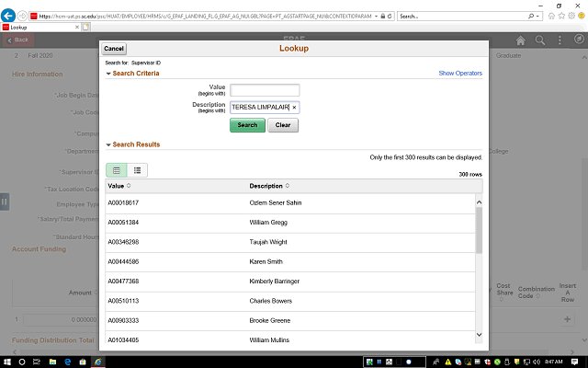Click the results list scrollbar thumb
Viewport: 588px width, 368px height.
pos(479,230)
